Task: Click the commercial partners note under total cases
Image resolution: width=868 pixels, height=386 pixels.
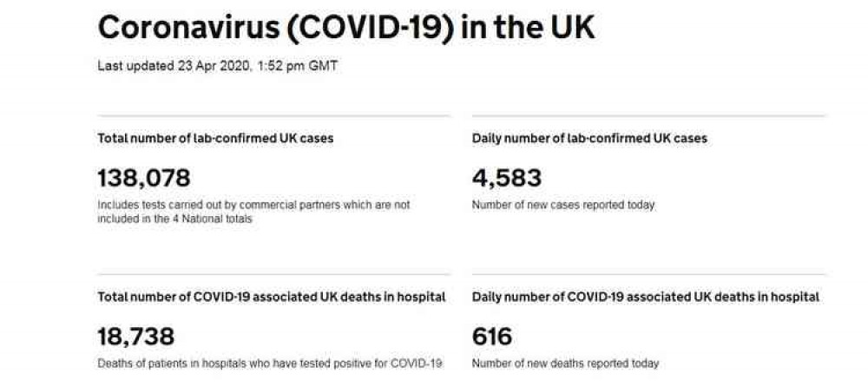Action: 253,212
